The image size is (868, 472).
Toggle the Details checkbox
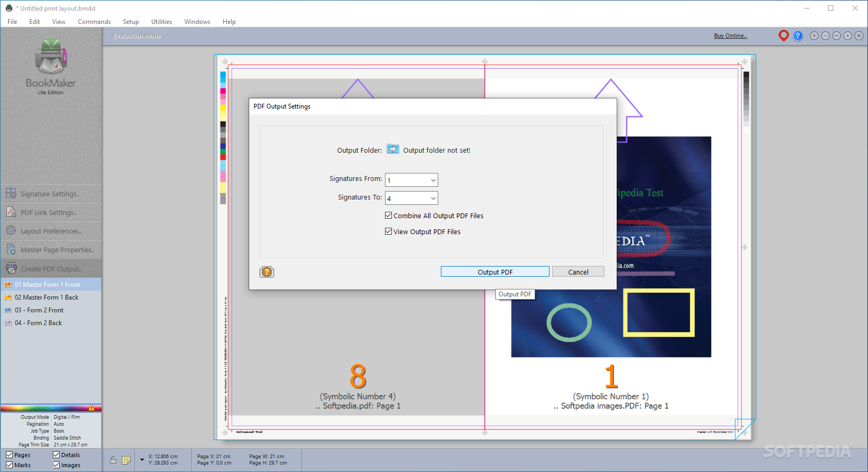56,455
